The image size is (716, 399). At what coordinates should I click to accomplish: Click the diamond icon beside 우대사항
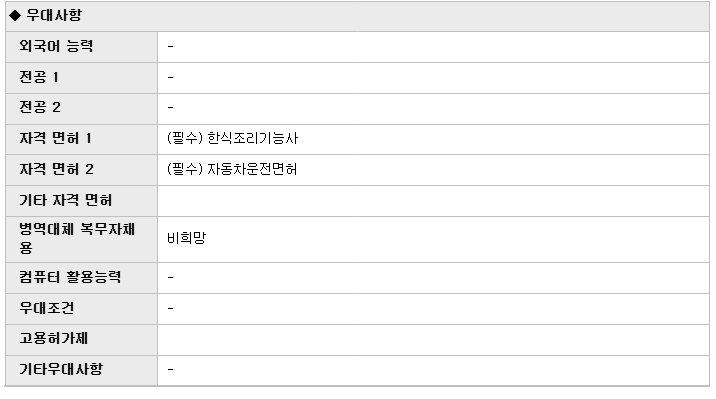coord(15,16)
